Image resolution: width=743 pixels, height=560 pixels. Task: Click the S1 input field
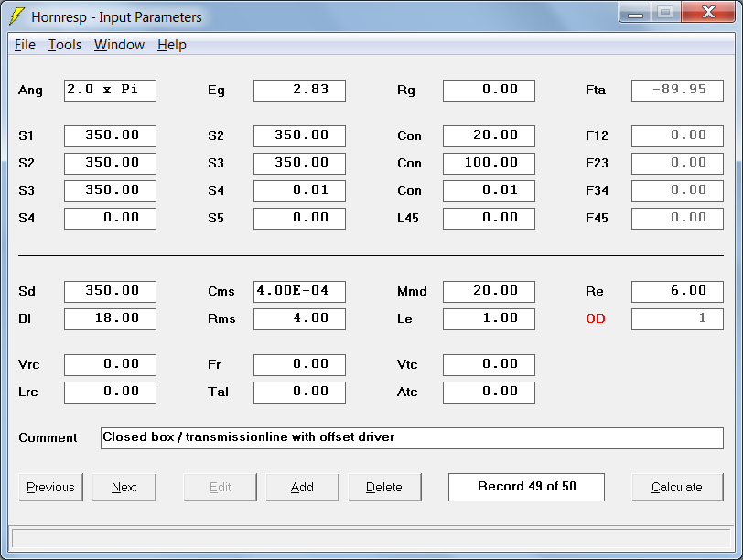click(x=110, y=136)
